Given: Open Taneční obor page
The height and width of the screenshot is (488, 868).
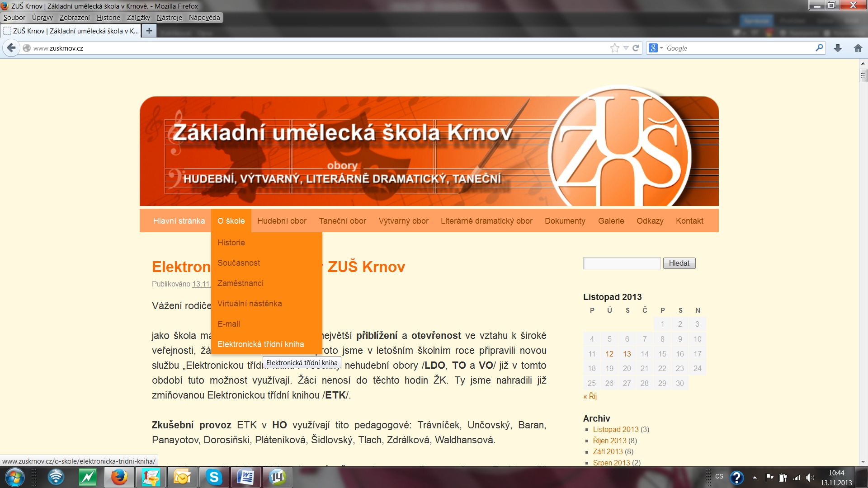Looking at the screenshot, I should click(x=343, y=221).
